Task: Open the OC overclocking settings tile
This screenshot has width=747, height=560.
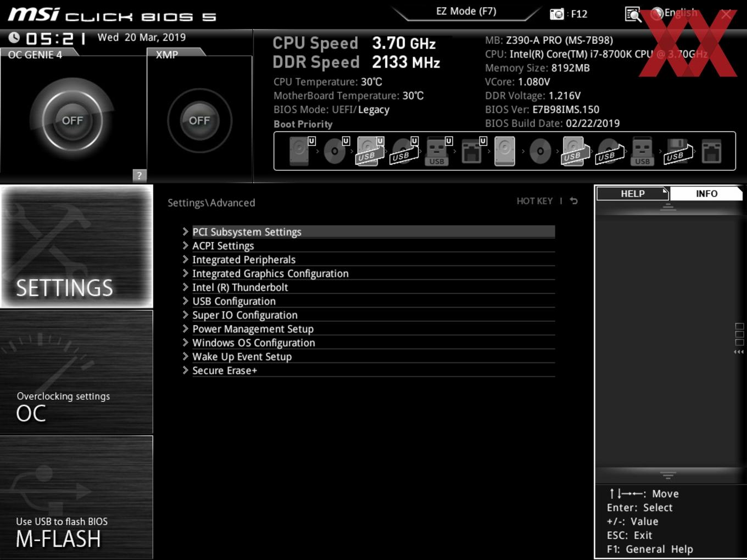Action: click(x=77, y=372)
